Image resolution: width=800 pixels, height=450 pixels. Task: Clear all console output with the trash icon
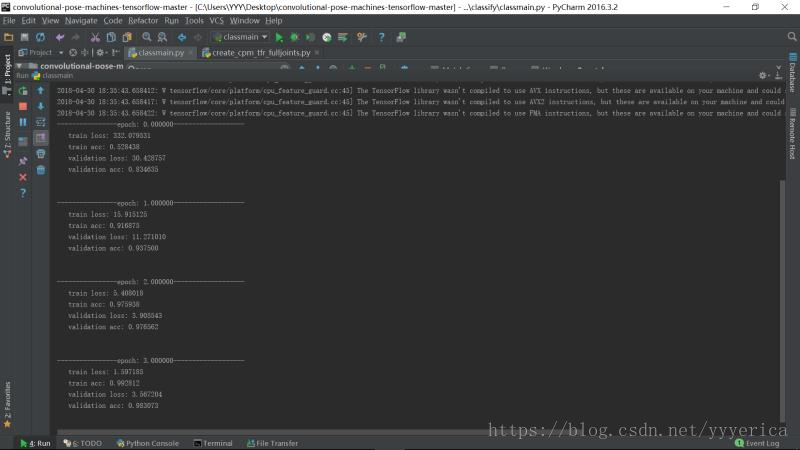point(41,170)
